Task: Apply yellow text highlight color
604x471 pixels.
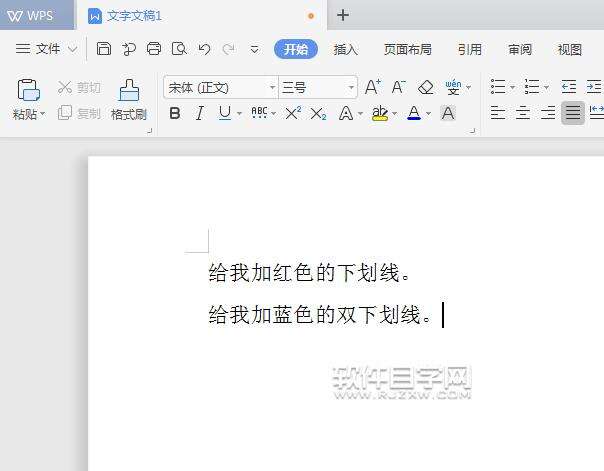Action: [380, 113]
